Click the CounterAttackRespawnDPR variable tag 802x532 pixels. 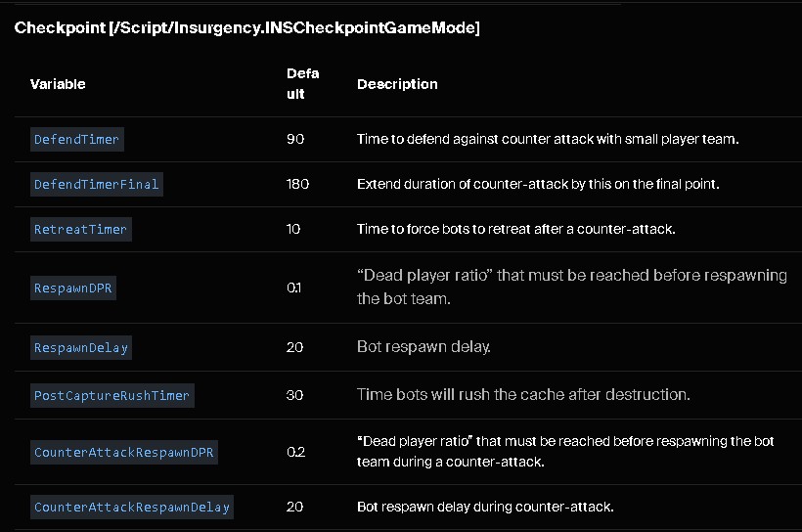124,452
